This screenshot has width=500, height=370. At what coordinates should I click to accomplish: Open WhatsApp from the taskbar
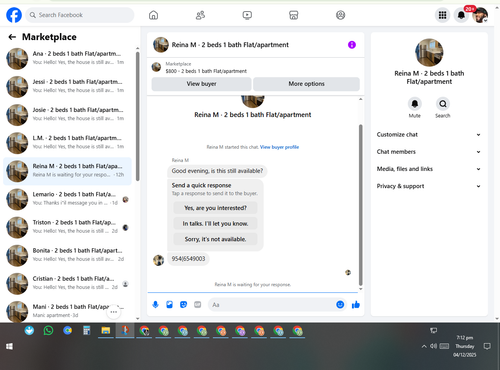[x=48, y=331]
